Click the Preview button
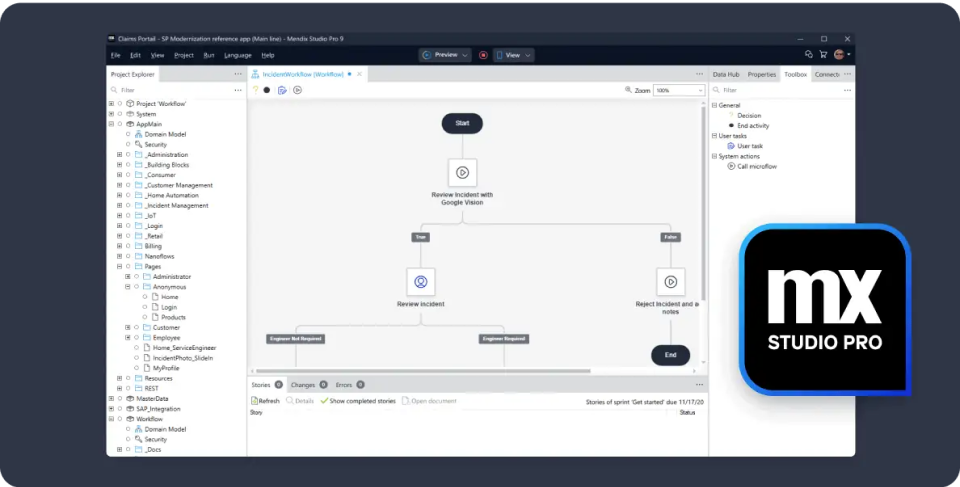The image size is (960, 487). 445,55
